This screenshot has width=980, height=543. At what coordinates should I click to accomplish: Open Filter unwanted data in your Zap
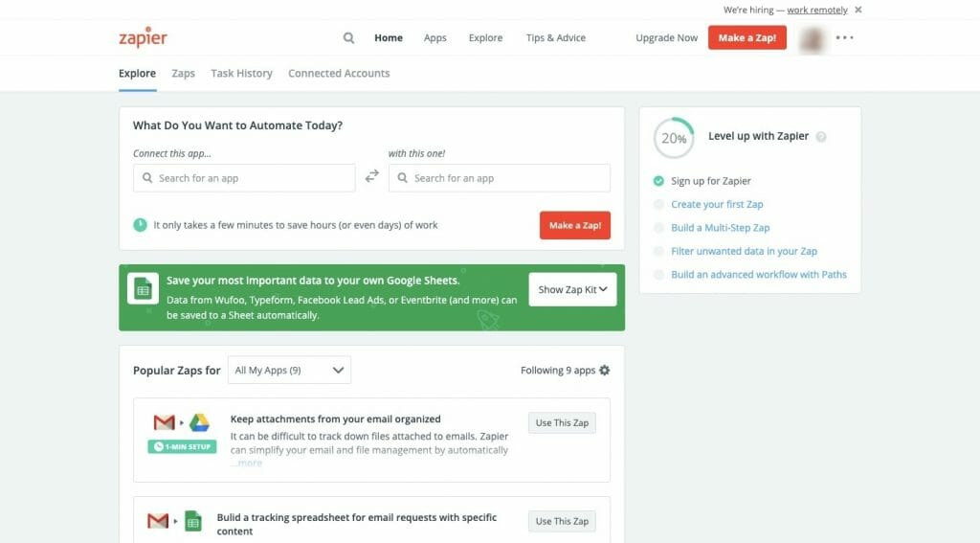(x=744, y=252)
